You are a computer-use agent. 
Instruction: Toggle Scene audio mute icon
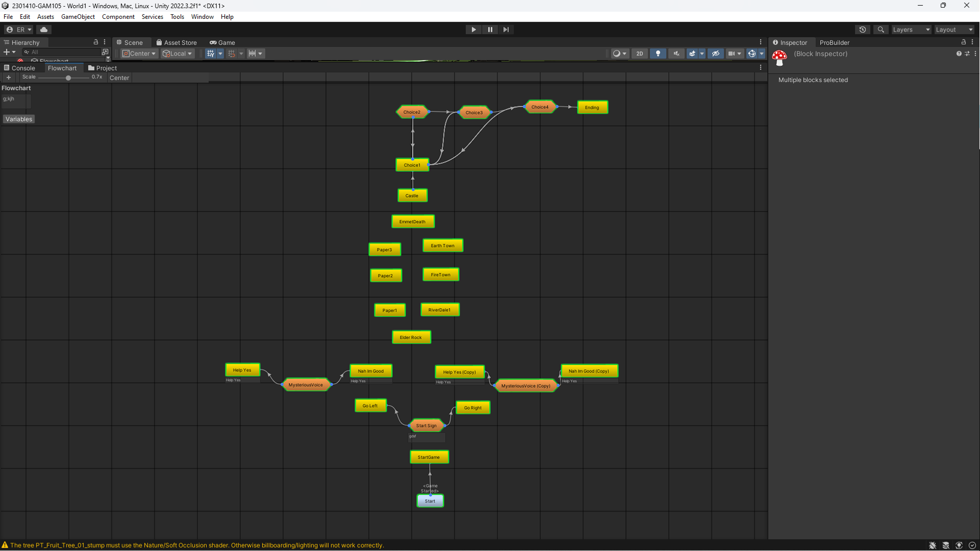coord(676,54)
